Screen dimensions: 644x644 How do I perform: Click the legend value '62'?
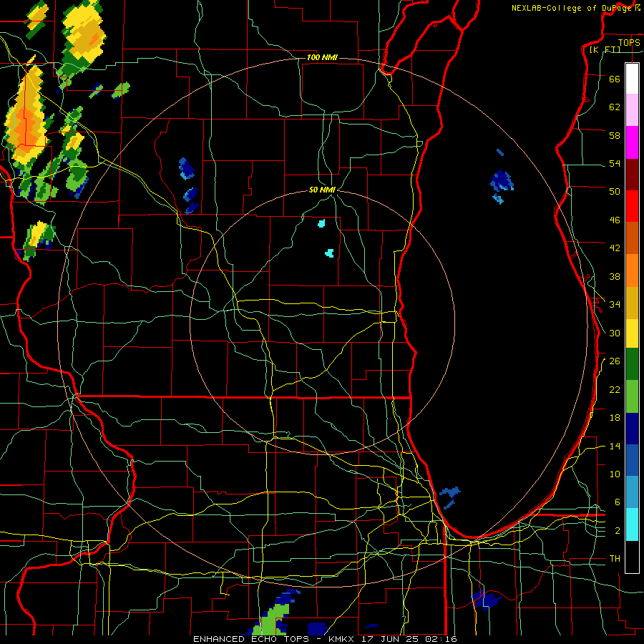coord(615,107)
